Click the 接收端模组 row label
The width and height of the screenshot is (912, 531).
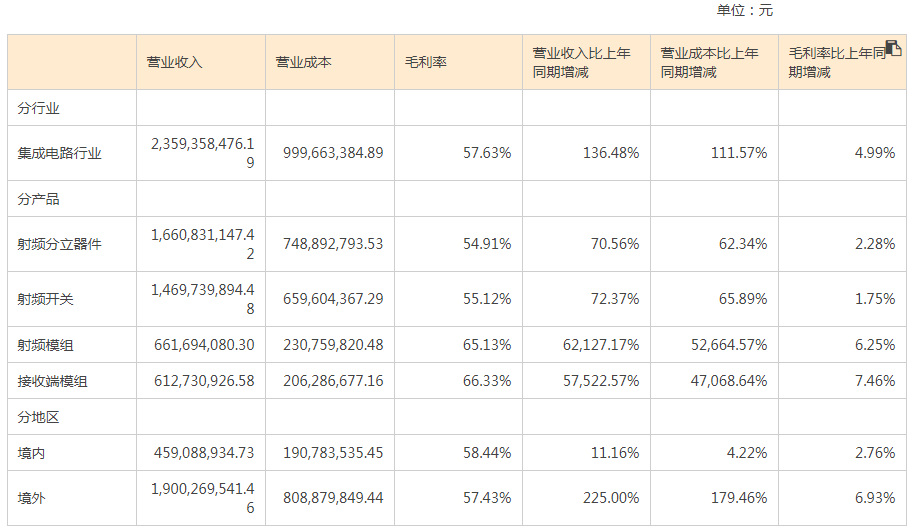tap(53, 381)
